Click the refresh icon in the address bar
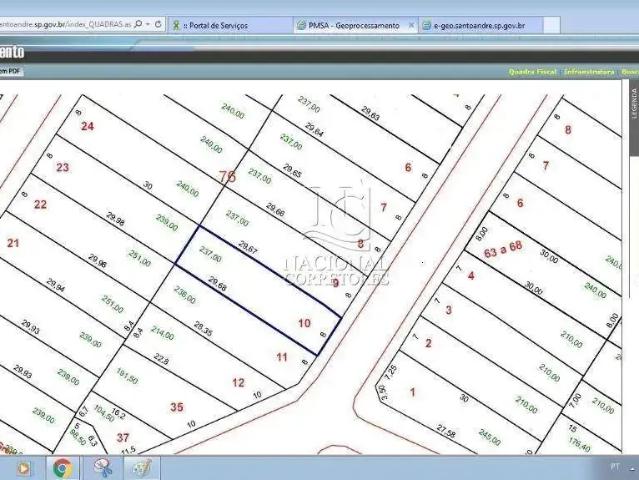The image size is (639, 480). (158, 24)
